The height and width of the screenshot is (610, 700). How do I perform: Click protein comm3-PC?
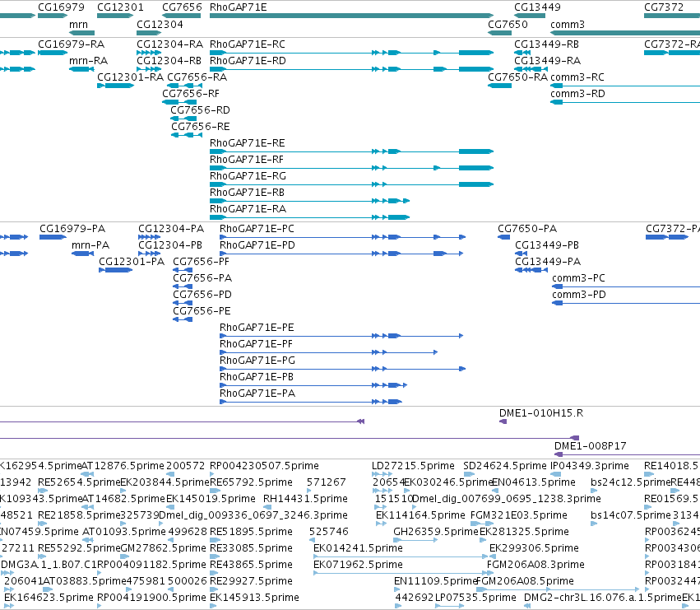pyautogui.click(x=626, y=287)
